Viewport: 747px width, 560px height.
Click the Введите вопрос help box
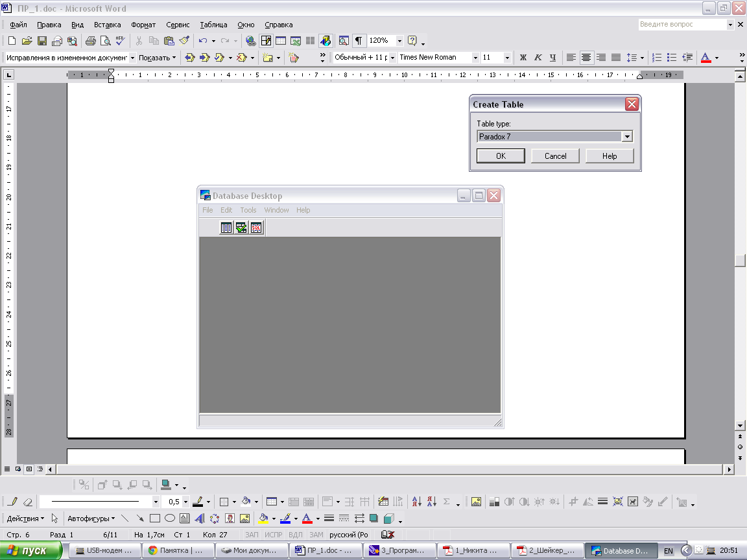pyautogui.click(x=682, y=24)
